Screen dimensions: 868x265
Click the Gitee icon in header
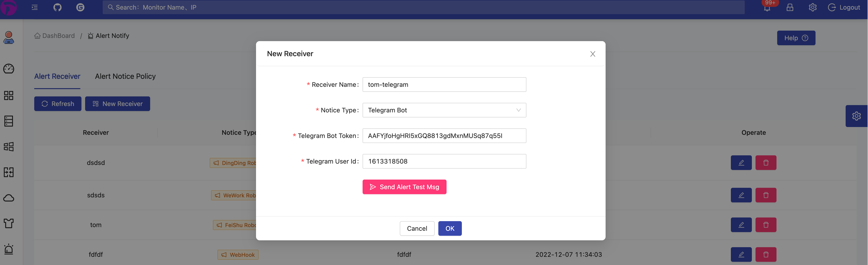[x=80, y=7]
